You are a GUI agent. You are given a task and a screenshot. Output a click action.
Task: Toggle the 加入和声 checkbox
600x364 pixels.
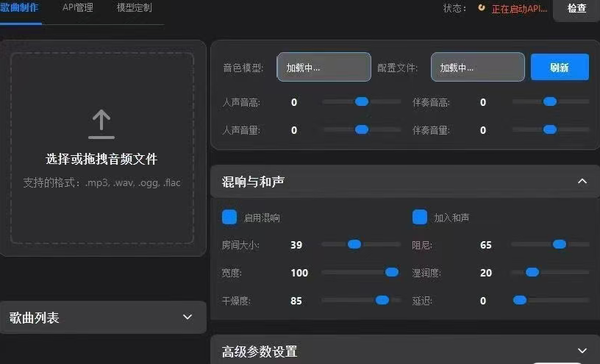coord(419,217)
